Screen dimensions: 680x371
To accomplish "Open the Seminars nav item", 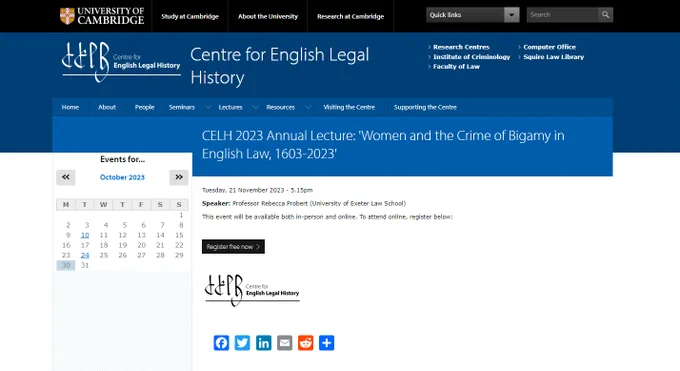I will pyautogui.click(x=182, y=107).
